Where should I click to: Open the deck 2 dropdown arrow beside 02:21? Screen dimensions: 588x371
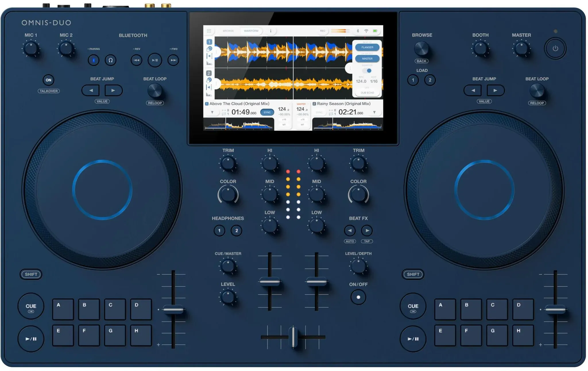[374, 112]
